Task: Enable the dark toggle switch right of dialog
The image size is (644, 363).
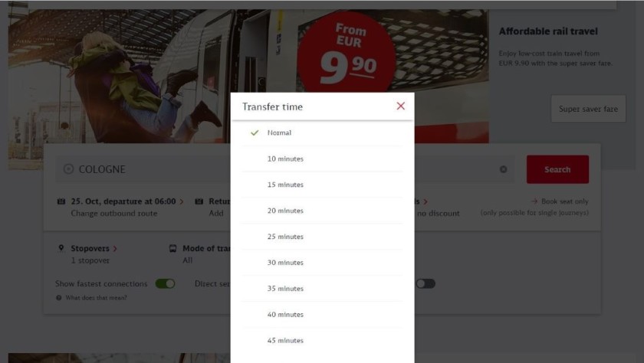Action: [426, 283]
